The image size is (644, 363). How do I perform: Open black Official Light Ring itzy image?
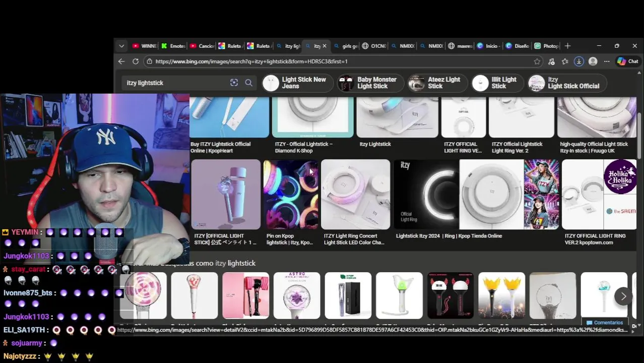pyautogui.click(x=426, y=195)
